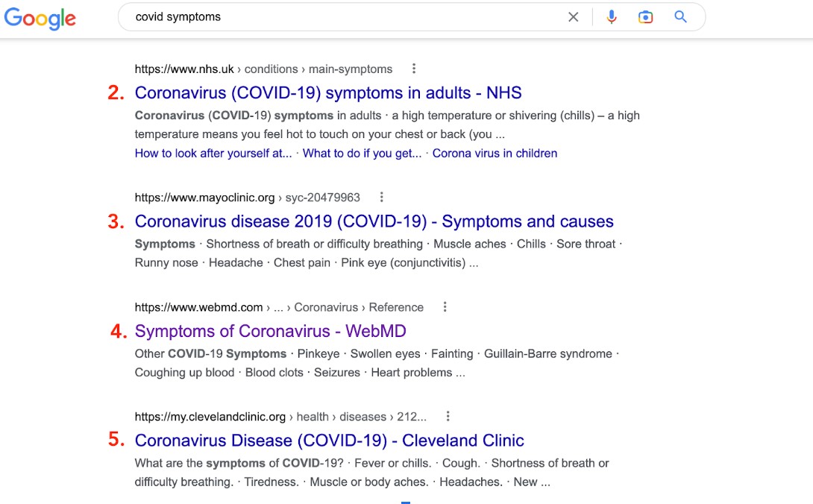Follow the "How to look after yourself at..." sitelink
The image size is (813, 504).
(213, 154)
